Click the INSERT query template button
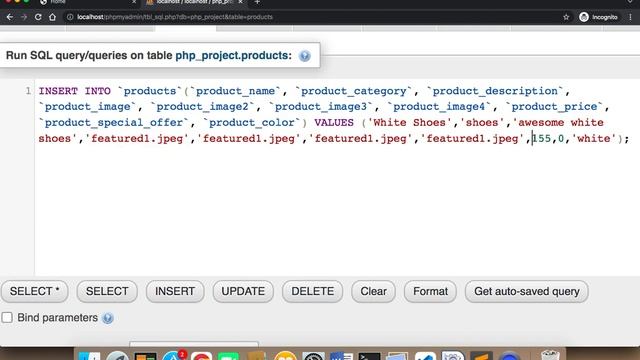This screenshot has width=640, height=360. 175,291
